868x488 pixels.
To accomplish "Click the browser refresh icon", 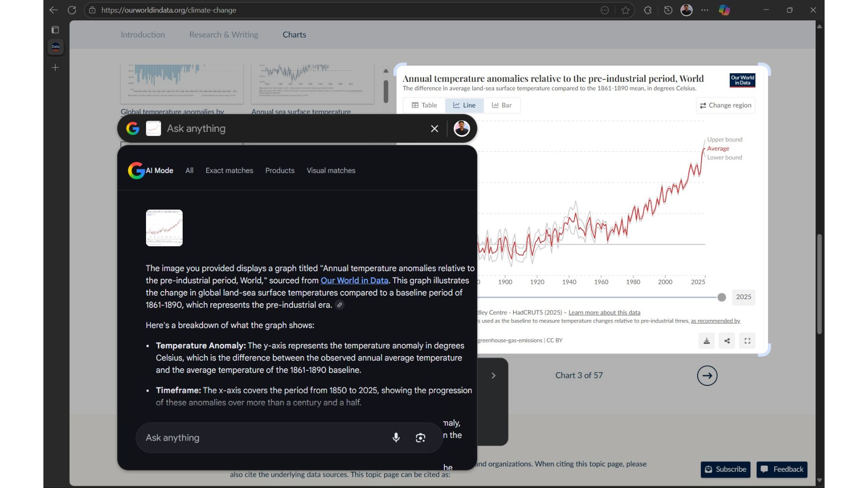I will pyautogui.click(x=72, y=10).
